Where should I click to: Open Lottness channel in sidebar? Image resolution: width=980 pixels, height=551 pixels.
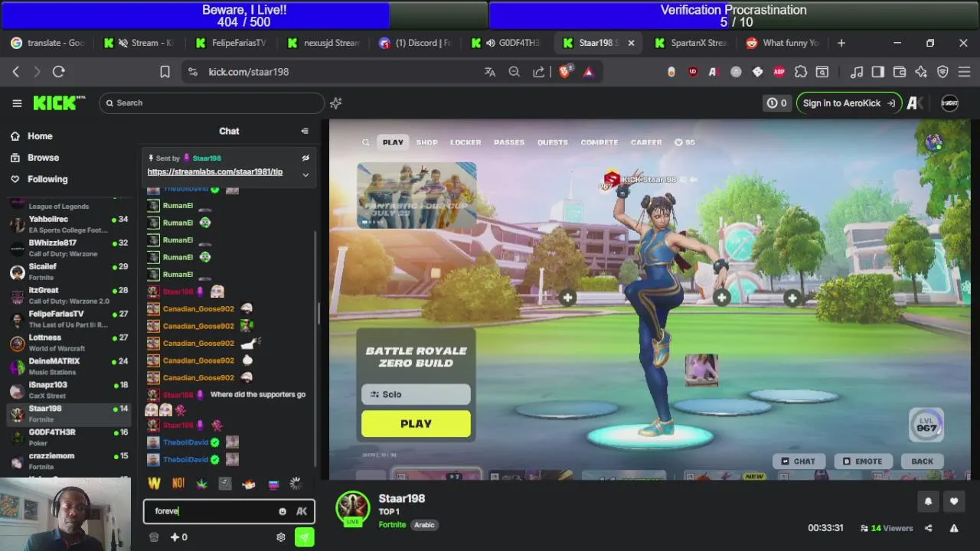[69, 343]
